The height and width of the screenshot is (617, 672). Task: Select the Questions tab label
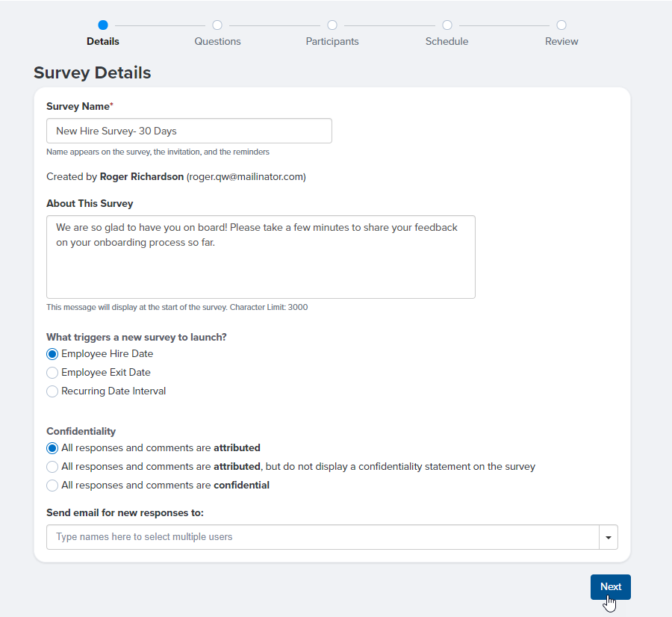[x=217, y=41]
